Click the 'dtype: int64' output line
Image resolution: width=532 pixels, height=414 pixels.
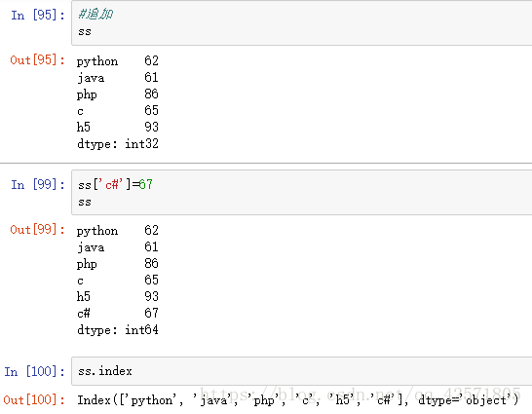click(117, 330)
